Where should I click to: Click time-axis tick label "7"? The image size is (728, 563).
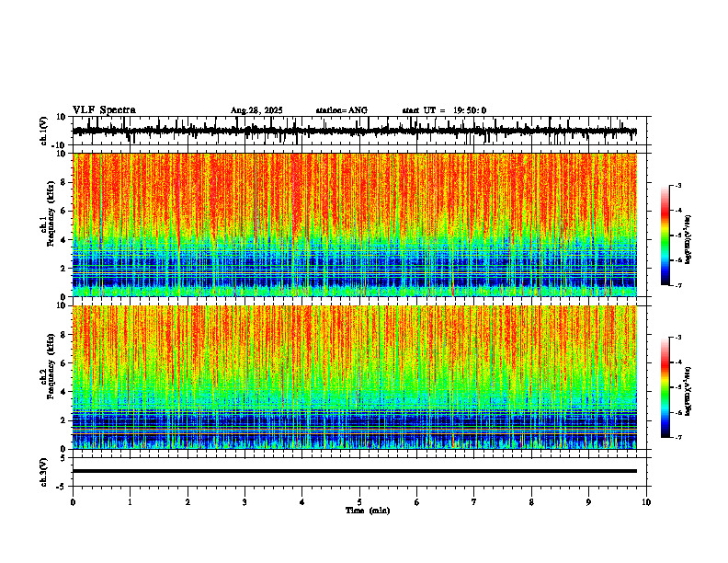474,502
